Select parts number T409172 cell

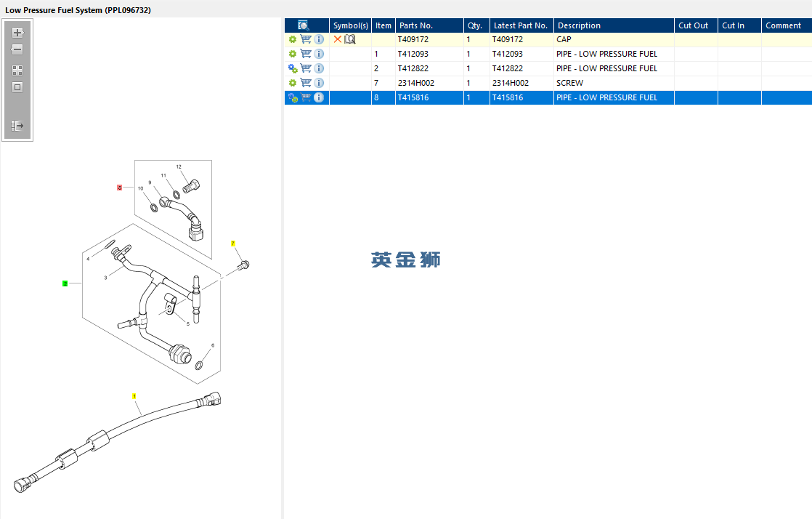429,39
